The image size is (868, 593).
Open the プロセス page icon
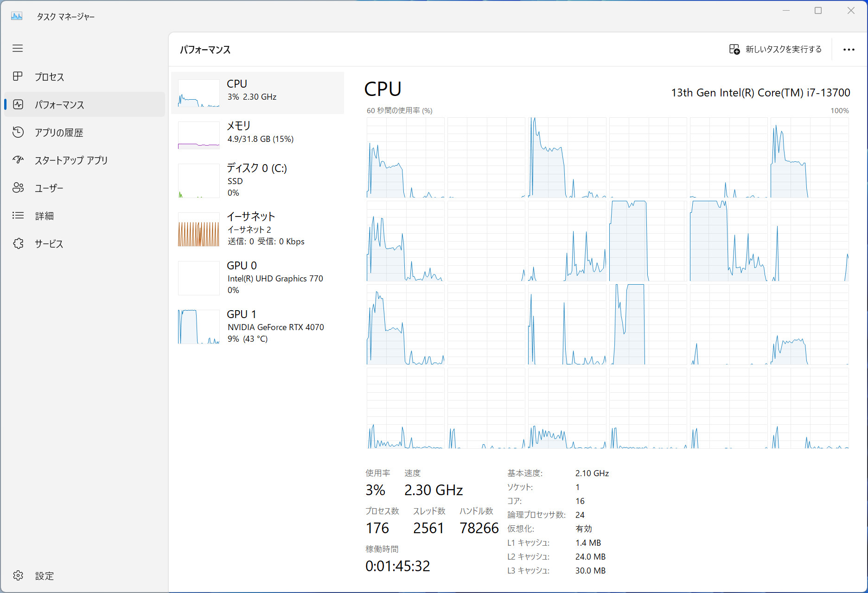click(x=18, y=77)
